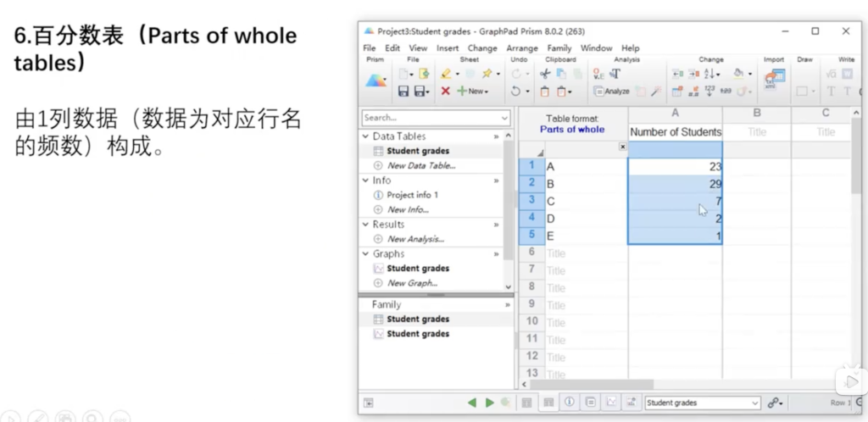The width and height of the screenshot is (868, 422).
Task: Click the link chain icon in the bottom bar
Action: pyautogui.click(x=775, y=403)
